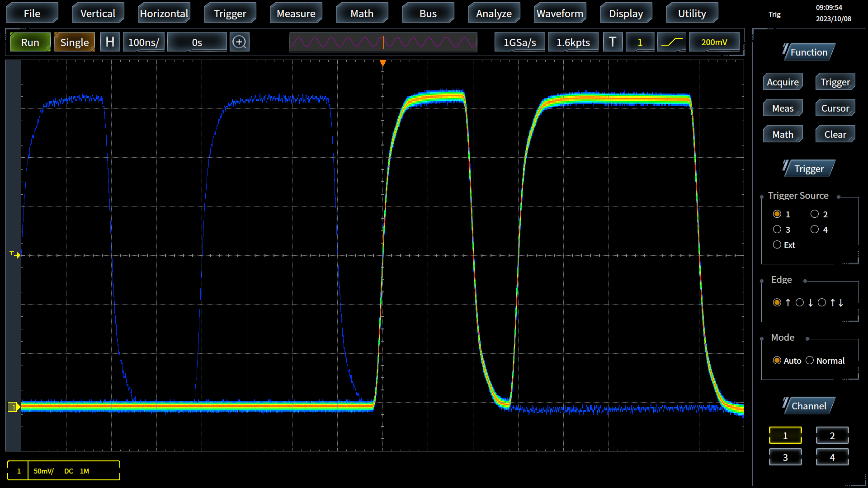Select falling edge trigger option
This screenshot has width=868, height=488.
(x=800, y=303)
